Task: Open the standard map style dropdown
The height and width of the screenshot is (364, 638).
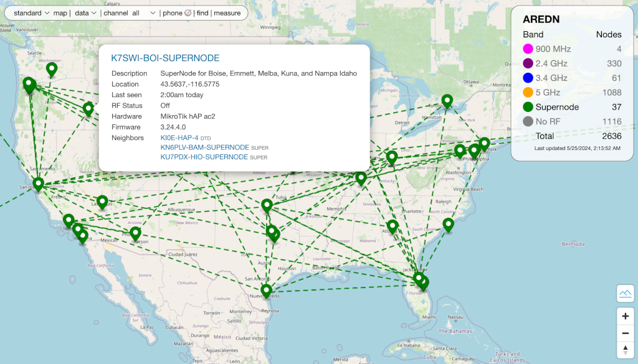Action: pyautogui.click(x=31, y=13)
